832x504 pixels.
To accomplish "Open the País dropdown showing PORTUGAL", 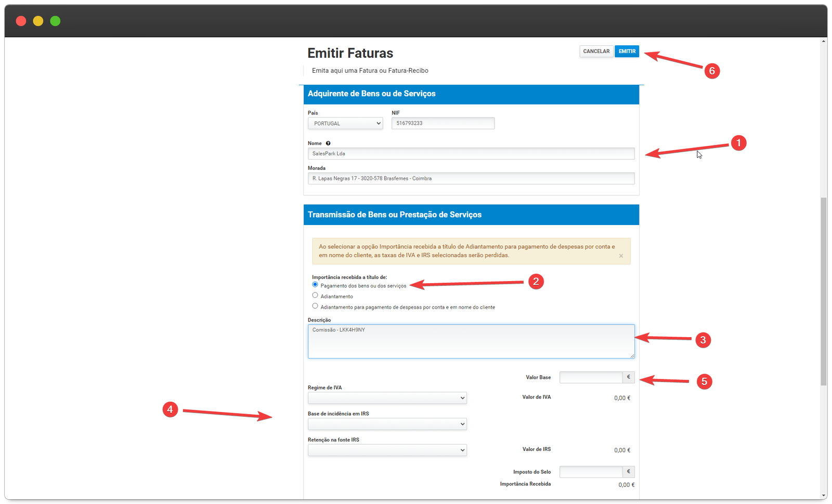I will [x=345, y=124].
